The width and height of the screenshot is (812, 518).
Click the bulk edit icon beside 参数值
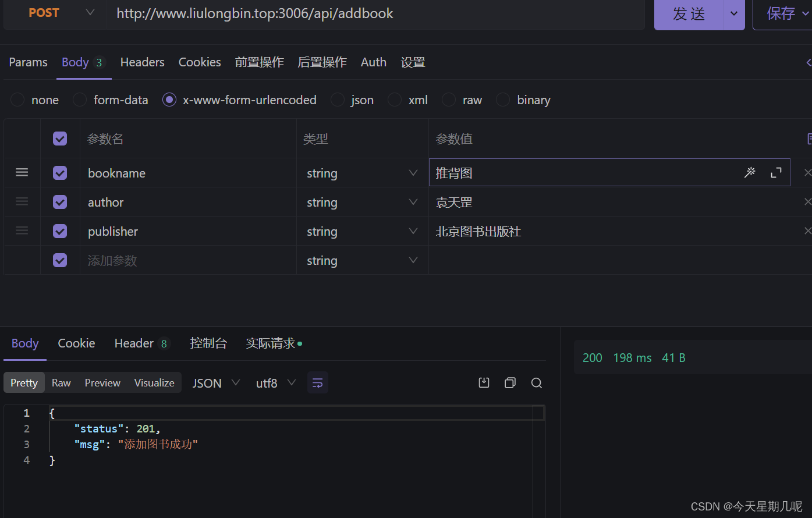809,139
